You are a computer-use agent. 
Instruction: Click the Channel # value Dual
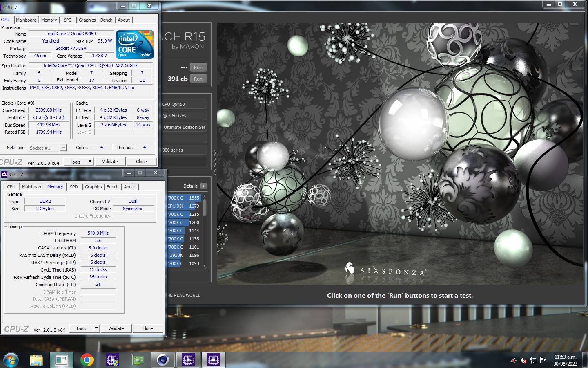133,201
